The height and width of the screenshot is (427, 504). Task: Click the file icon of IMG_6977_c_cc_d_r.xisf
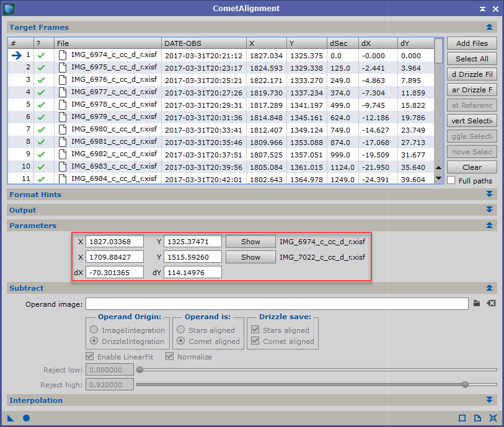pyautogui.click(x=63, y=92)
